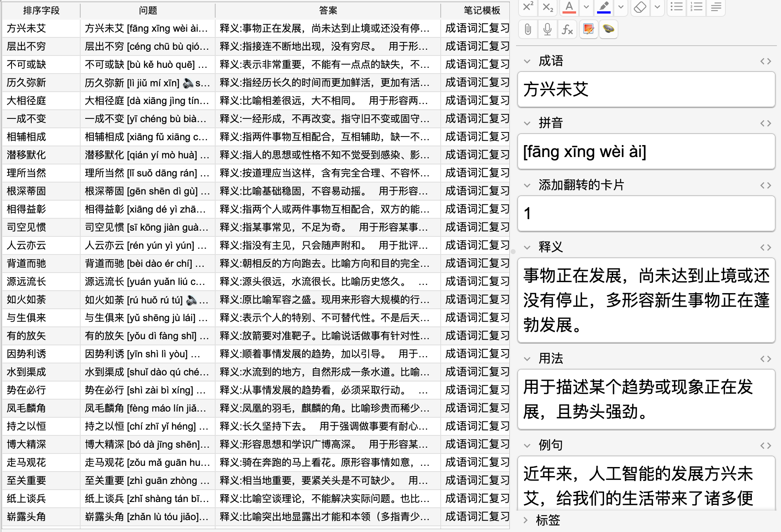
Task: Toggle HTML editor for 用法 field
Action: (x=765, y=359)
